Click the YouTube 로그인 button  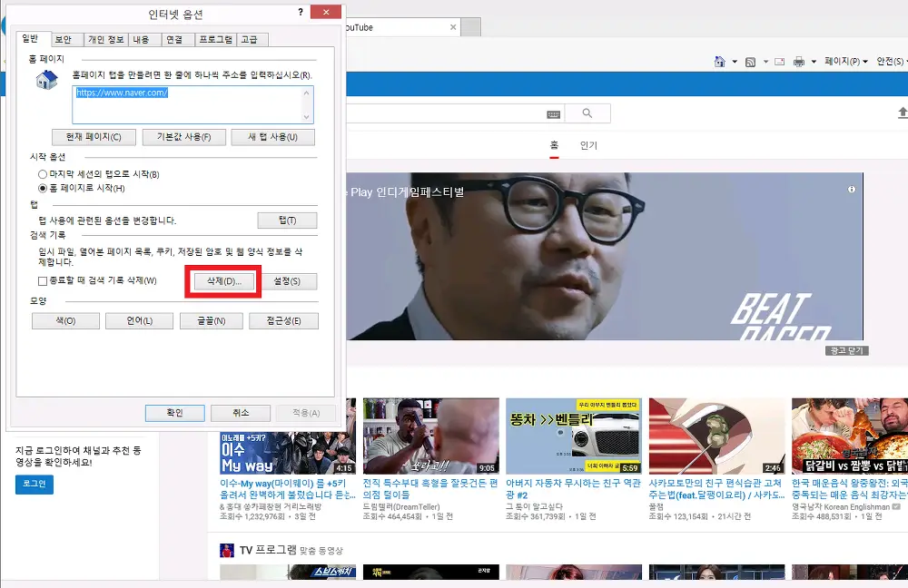[x=35, y=484]
